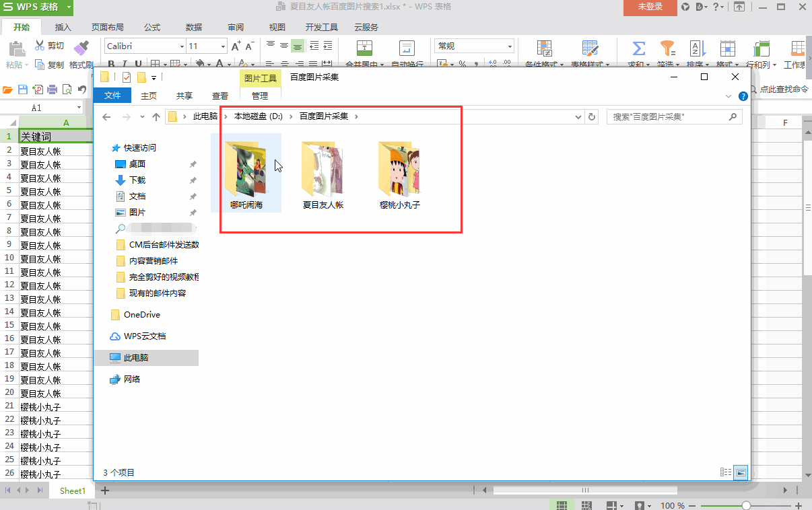Viewport: 812px width, 510px height.
Task: Toggle page break preview in status bar
Action: pos(586,505)
